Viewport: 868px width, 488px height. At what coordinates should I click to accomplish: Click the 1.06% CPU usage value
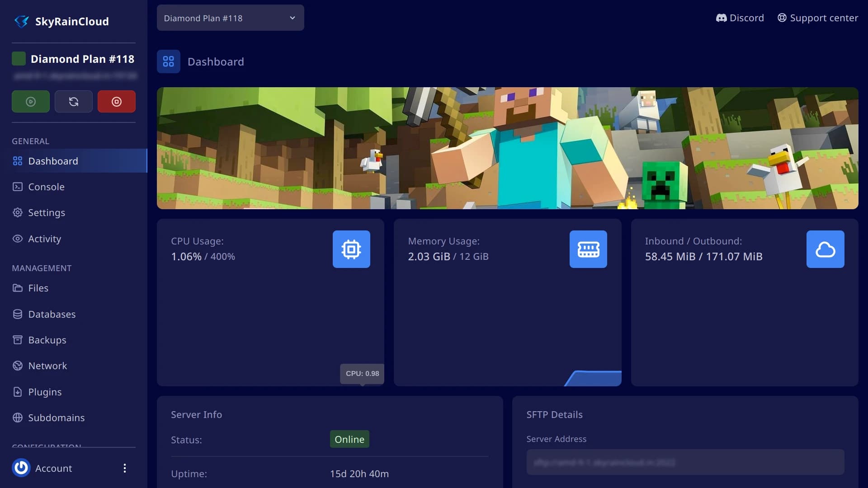(186, 257)
